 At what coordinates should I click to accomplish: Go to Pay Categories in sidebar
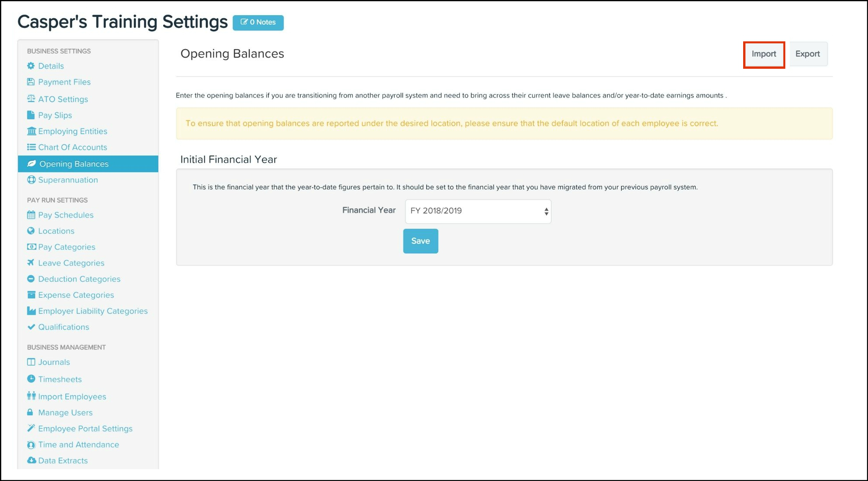click(x=67, y=247)
